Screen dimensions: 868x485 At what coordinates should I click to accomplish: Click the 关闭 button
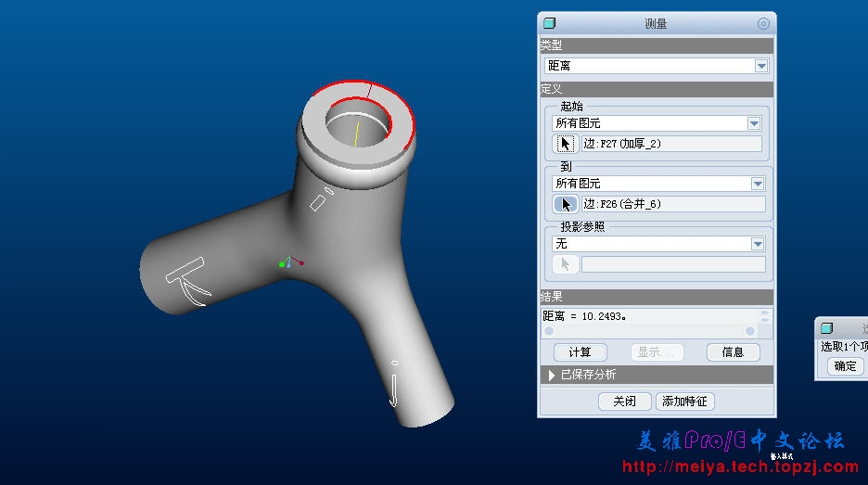pyautogui.click(x=624, y=402)
